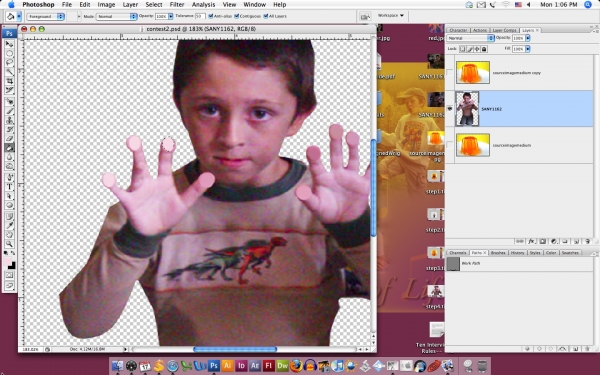Viewport: 600px width, 375px height.
Task: Open the Filter menu
Action: click(x=177, y=5)
